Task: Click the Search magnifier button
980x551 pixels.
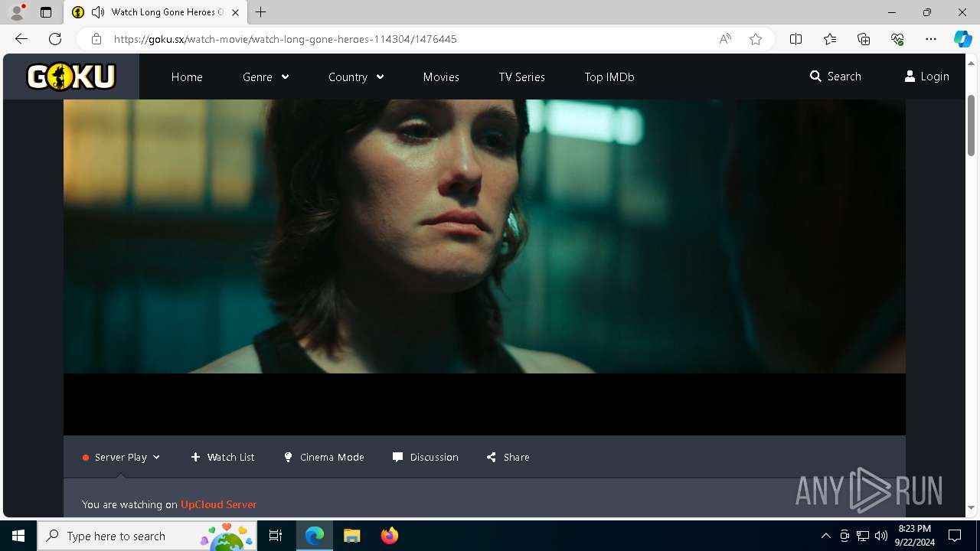Action: (835, 77)
